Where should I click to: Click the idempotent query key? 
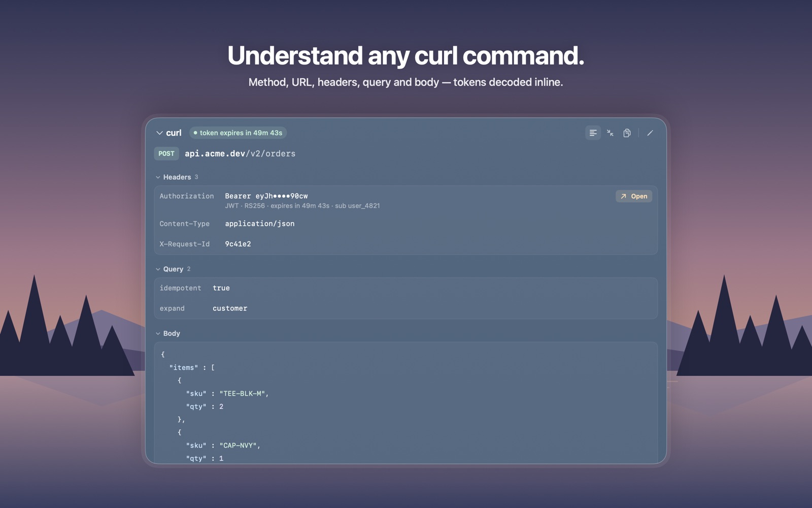[x=181, y=288]
